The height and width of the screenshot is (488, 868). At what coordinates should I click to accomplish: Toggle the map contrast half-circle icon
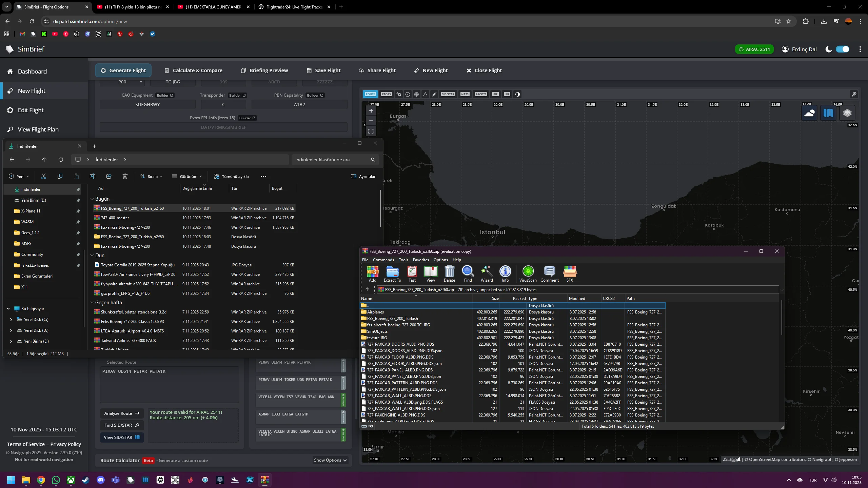click(517, 94)
